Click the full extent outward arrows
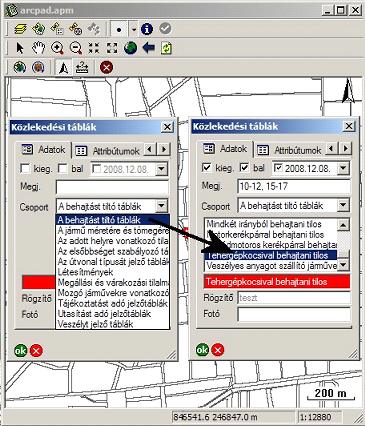 [112, 48]
